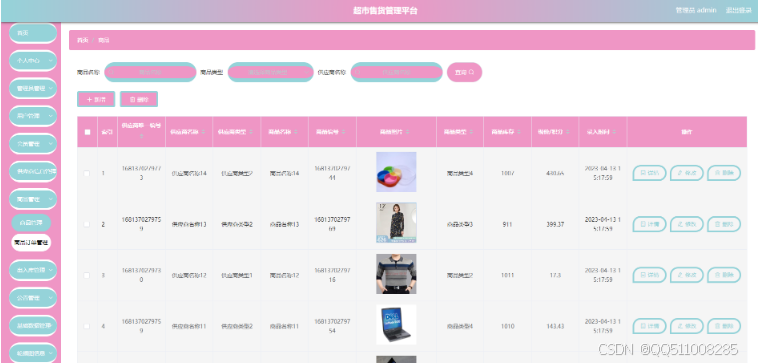Sort by product photo column arrows
Image resolution: width=758 pixels, height=363 pixels.
tap(408, 131)
